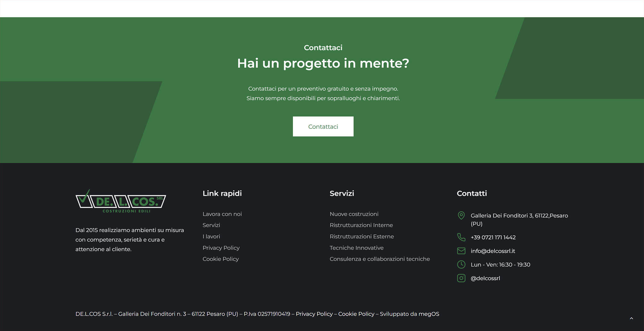Open Consulenza e collaborazioni tecniche link
Viewport: 644px width, 331px height.
[379, 259]
